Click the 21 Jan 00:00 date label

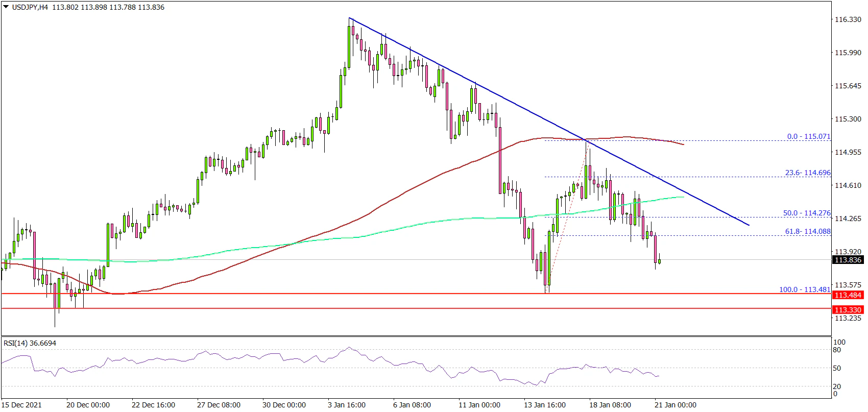(676, 405)
